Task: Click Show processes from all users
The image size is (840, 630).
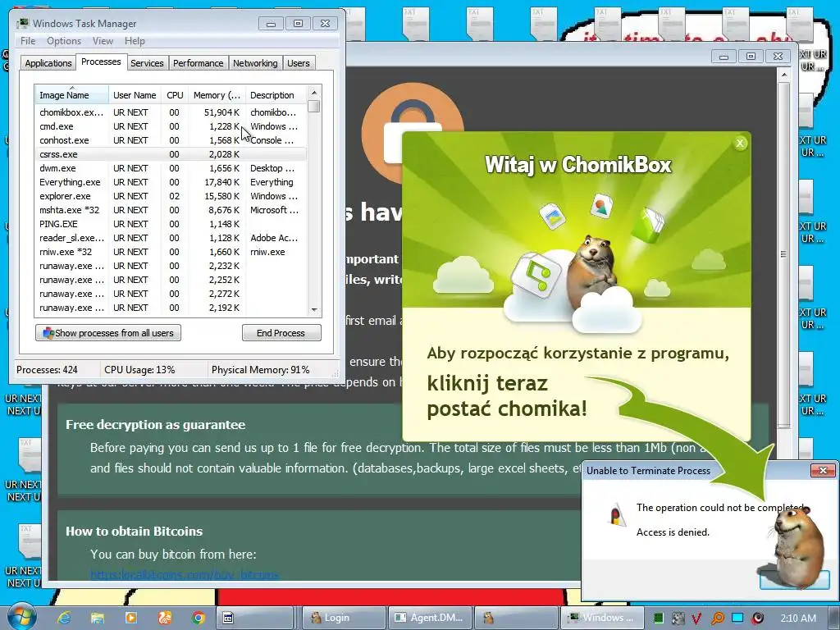Action: pos(108,333)
